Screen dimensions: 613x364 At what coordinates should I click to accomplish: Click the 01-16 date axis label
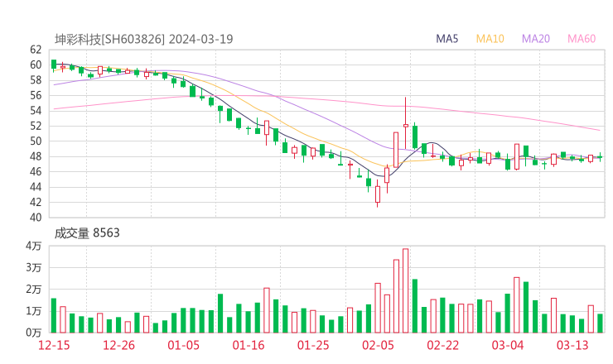[x=249, y=345]
